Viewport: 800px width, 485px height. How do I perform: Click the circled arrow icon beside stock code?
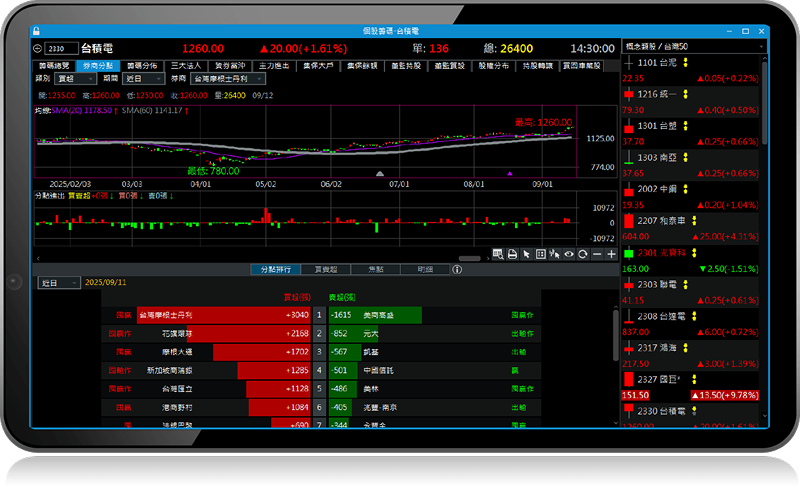[x=37, y=48]
